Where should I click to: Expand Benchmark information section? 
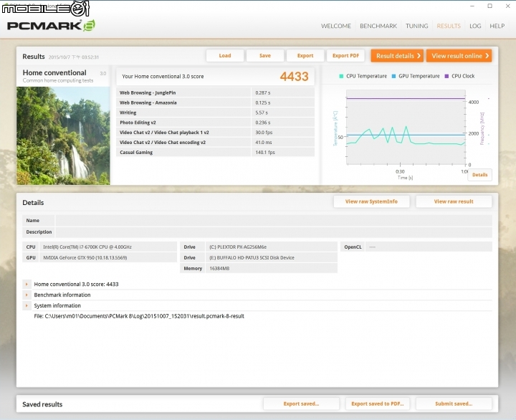pos(27,295)
